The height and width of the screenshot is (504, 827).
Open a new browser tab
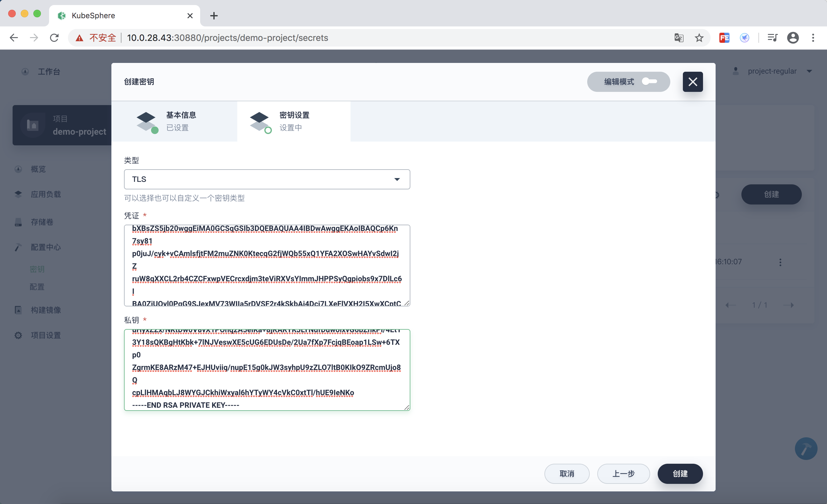(214, 15)
